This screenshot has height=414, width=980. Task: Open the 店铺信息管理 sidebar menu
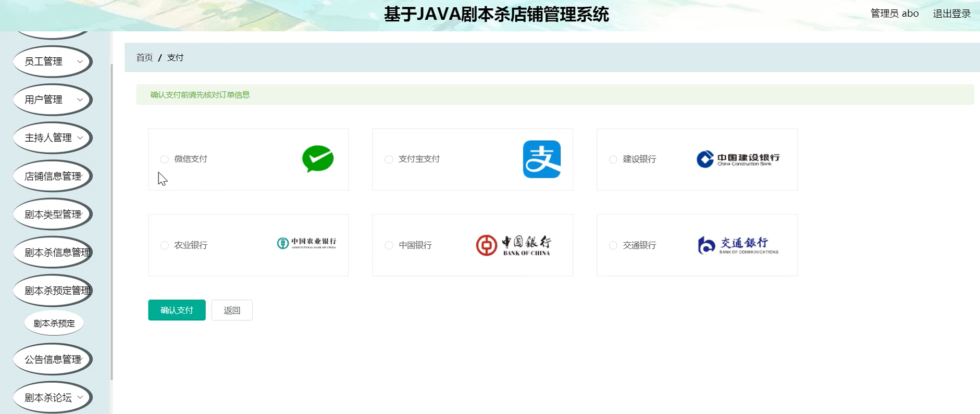(53, 176)
